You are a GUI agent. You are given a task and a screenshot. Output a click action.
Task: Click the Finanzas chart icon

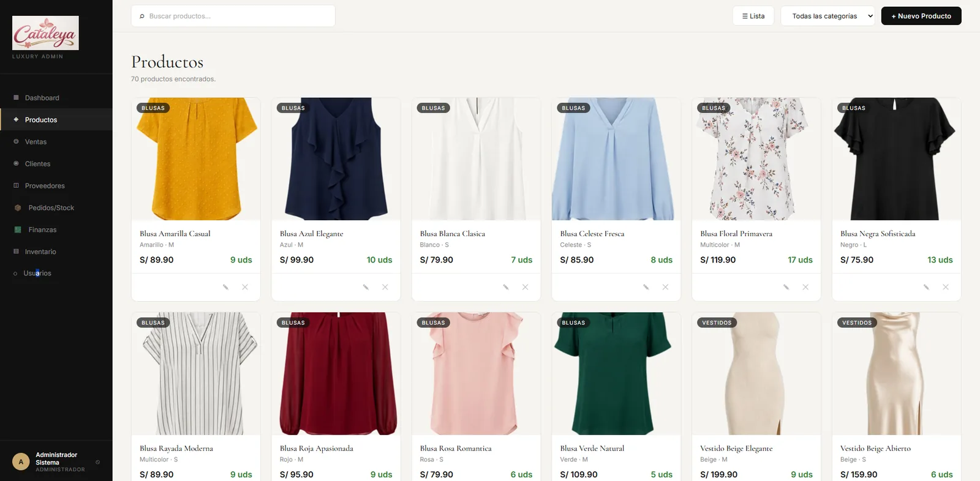18,230
